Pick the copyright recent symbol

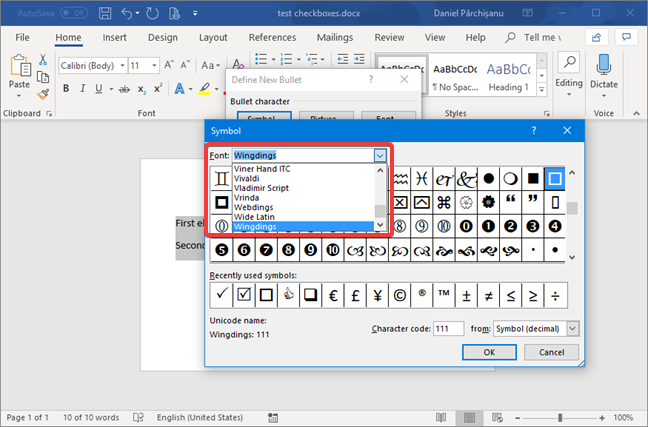coord(400,295)
